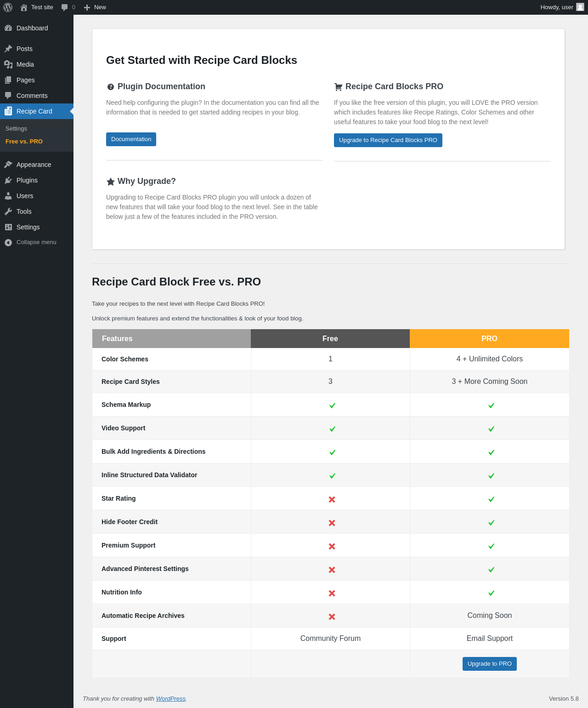Click the Pages icon in sidebar
Screen dimensions: 588x708
[8, 80]
